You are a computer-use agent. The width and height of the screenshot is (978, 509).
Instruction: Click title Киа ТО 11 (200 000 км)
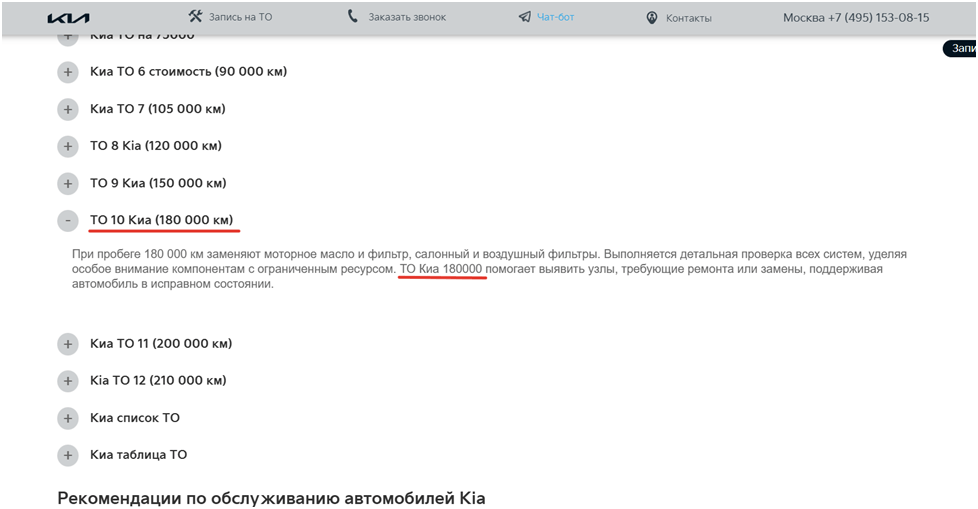click(x=161, y=343)
